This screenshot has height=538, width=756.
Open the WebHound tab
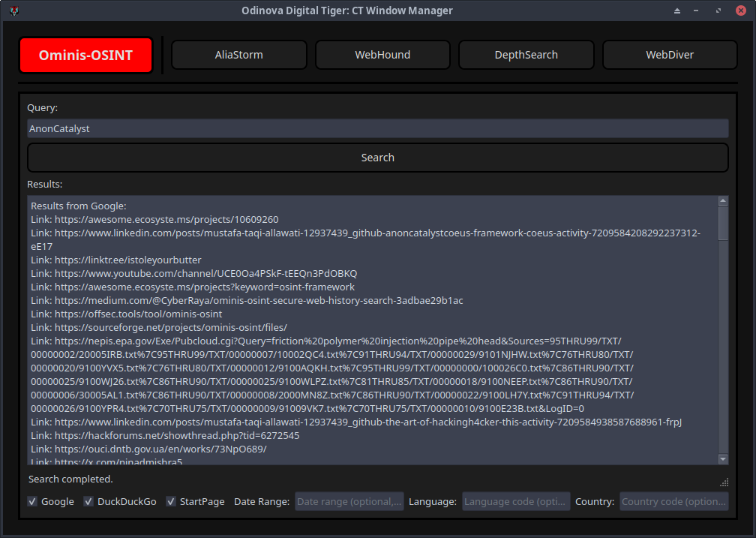coord(382,54)
